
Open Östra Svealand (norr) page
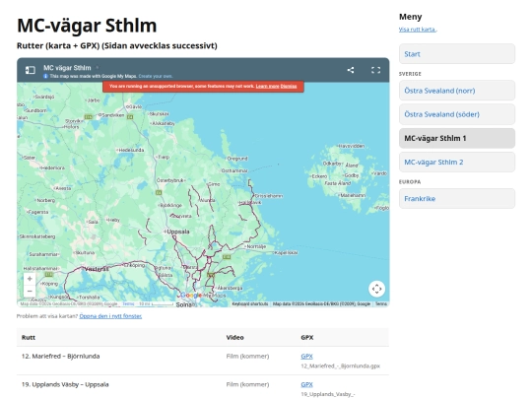pos(457,91)
